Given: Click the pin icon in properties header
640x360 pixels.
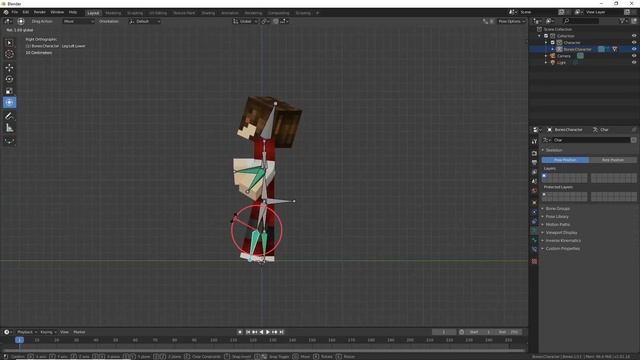Looking at the screenshot, I should coord(634,129).
